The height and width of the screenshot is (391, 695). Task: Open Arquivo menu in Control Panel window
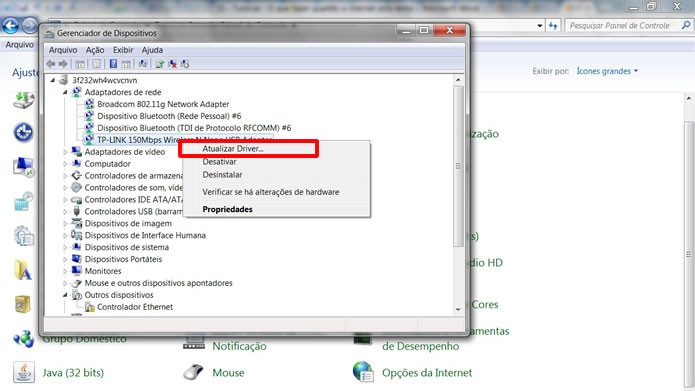point(20,45)
